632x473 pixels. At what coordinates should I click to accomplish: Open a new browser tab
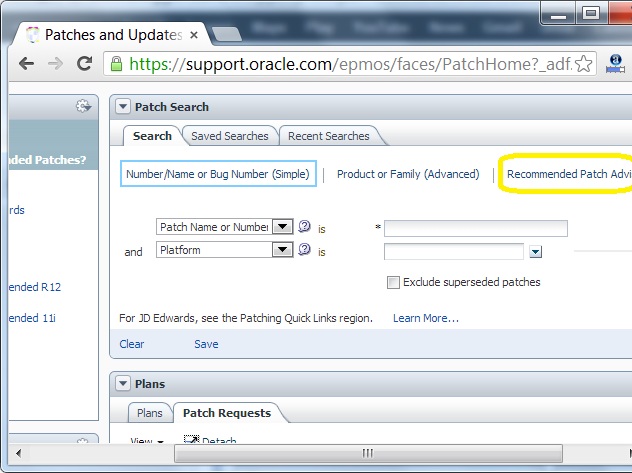pyautogui.click(x=227, y=34)
